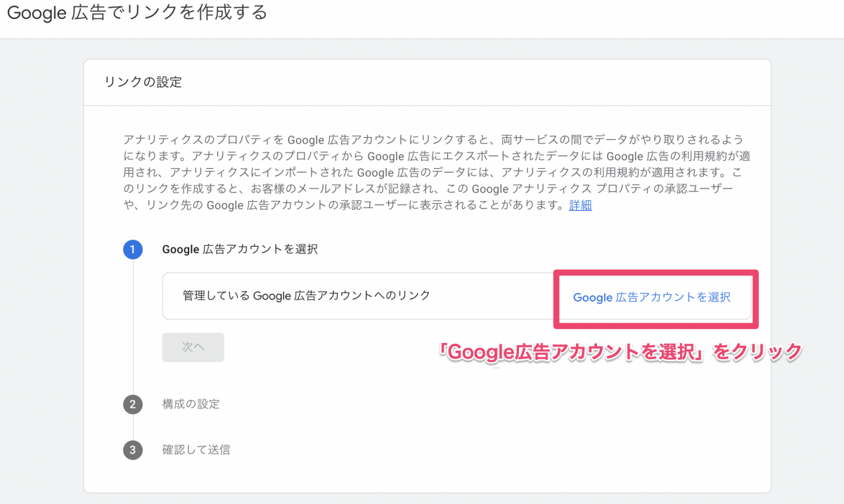The height and width of the screenshot is (504, 844).
Task: Click the description paragraph starting with アナリティクスのプロパティ
Action: (x=422, y=172)
